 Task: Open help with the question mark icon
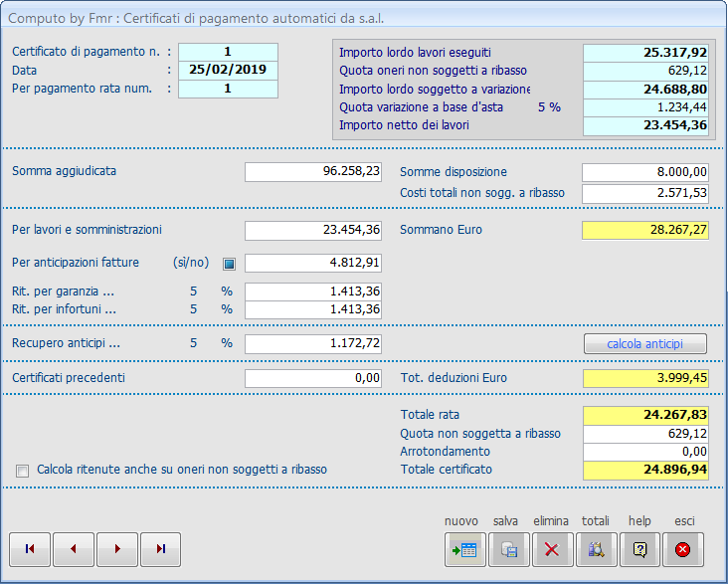pos(639,550)
